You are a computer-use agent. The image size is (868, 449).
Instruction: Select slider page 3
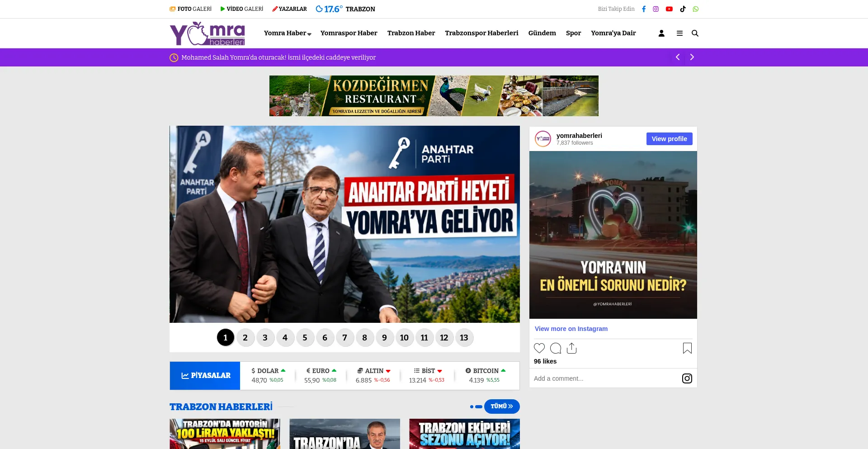click(265, 337)
